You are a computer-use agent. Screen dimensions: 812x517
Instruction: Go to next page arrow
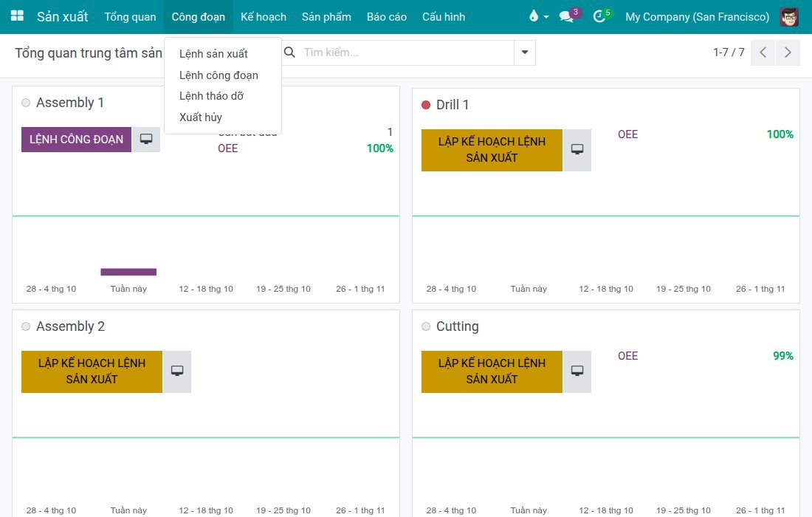788,52
